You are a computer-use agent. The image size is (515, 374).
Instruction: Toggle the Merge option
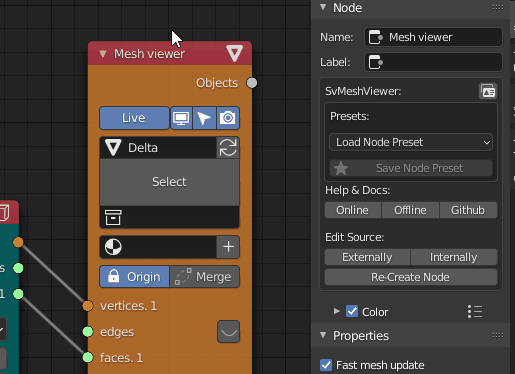click(x=204, y=277)
